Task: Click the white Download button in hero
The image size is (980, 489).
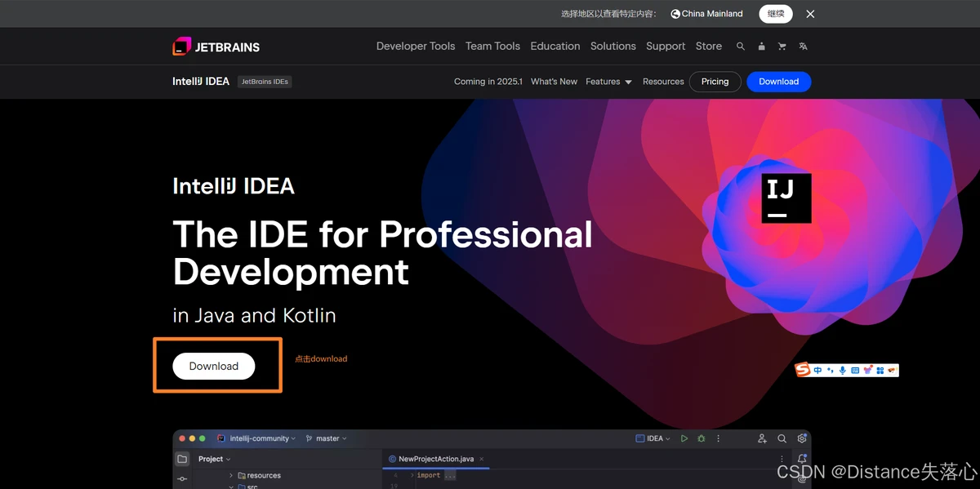Action: coord(213,367)
